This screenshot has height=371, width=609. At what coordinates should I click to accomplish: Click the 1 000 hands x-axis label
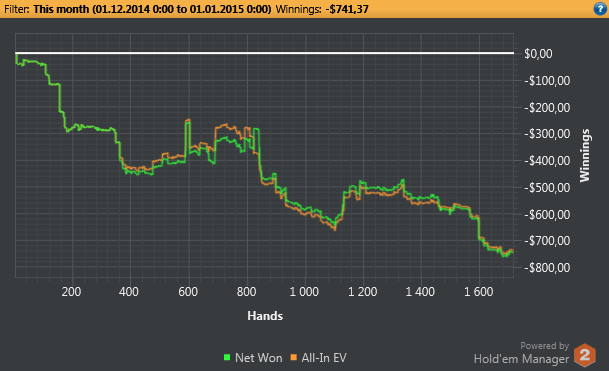coord(304,292)
